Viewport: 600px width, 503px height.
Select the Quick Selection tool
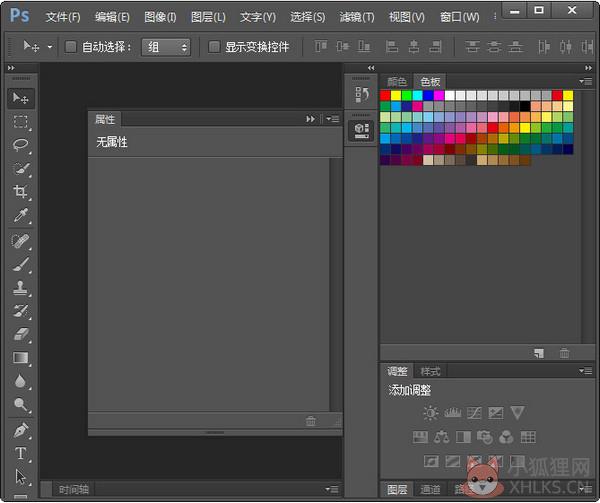(x=21, y=169)
